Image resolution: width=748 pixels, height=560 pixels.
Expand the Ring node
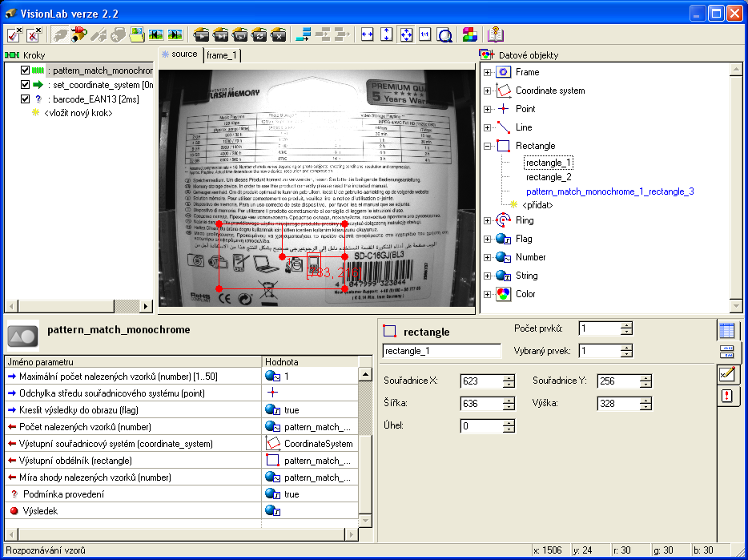487,220
